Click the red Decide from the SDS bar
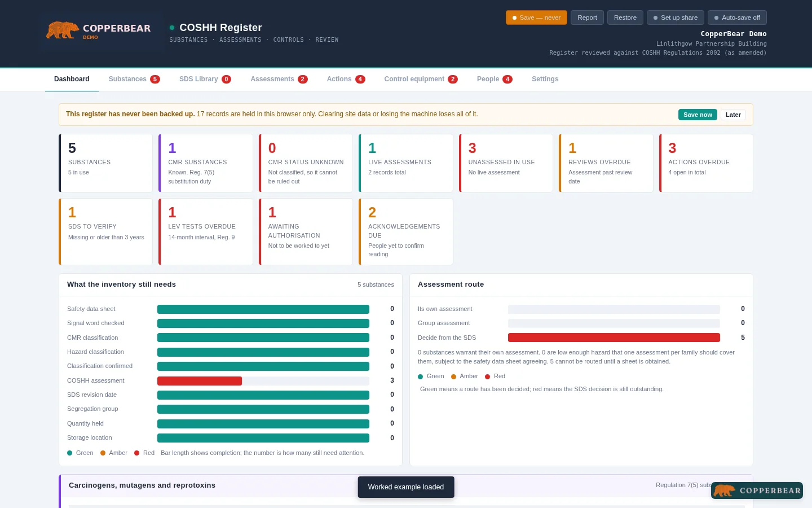 click(614, 338)
